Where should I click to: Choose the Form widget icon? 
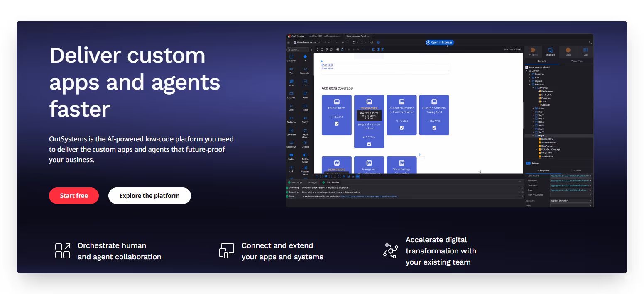pos(305,93)
